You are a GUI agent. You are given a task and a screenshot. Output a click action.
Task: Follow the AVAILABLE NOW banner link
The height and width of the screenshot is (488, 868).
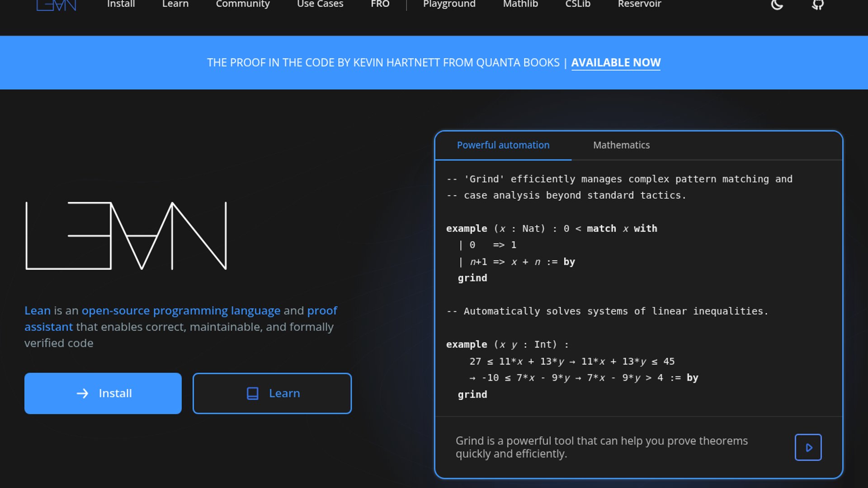click(x=616, y=62)
